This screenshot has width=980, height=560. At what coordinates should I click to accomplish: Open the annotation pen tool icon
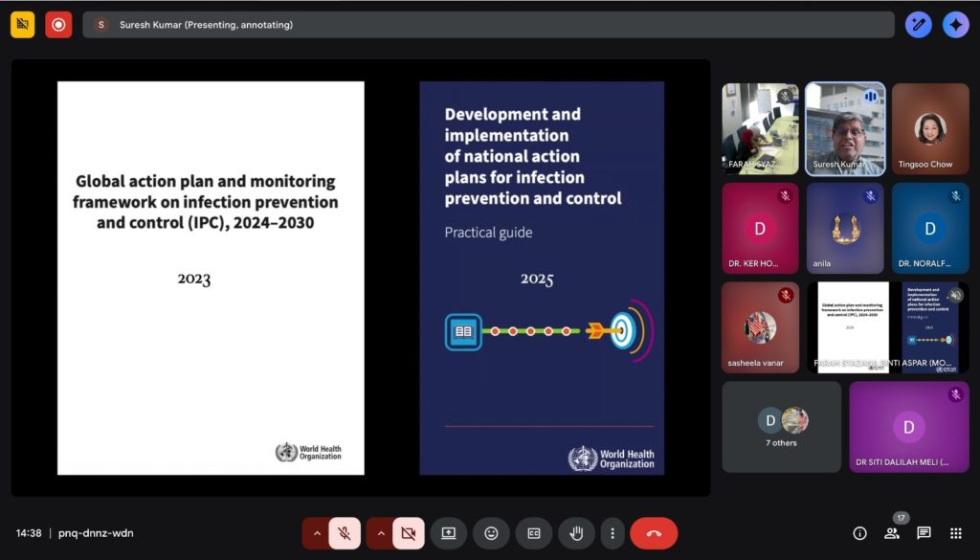click(x=919, y=25)
